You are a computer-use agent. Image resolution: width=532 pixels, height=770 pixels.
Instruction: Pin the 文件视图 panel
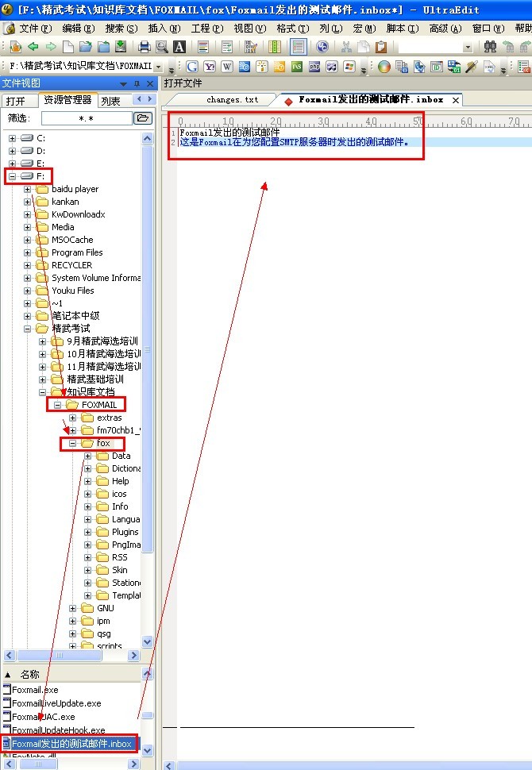pos(137,84)
